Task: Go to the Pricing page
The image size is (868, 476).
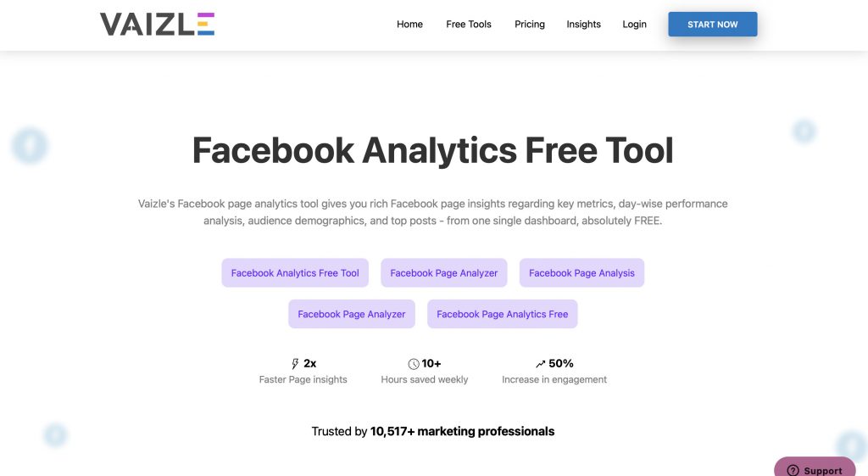Action: (529, 25)
